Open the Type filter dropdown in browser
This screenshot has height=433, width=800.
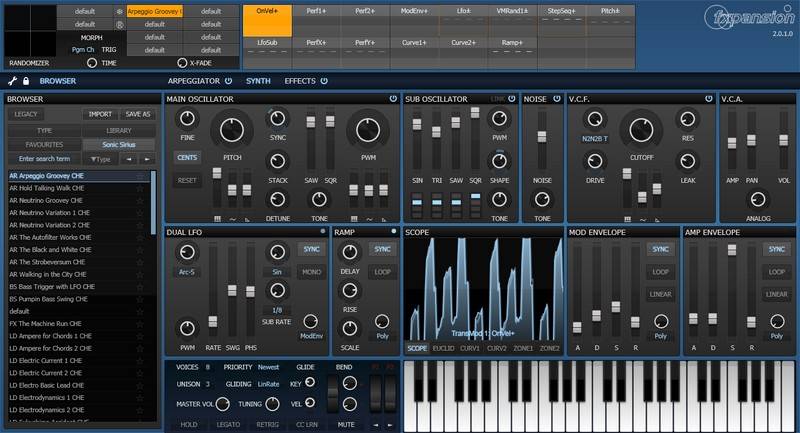tap(100, 159)
